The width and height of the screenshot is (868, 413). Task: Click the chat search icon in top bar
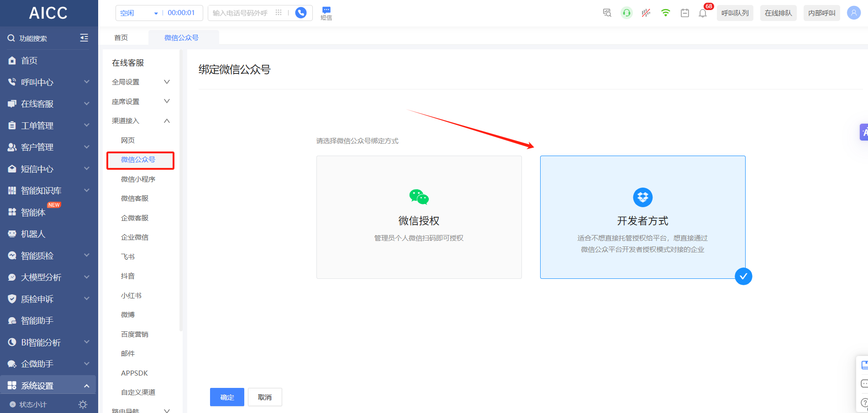[x=607, y=13]
